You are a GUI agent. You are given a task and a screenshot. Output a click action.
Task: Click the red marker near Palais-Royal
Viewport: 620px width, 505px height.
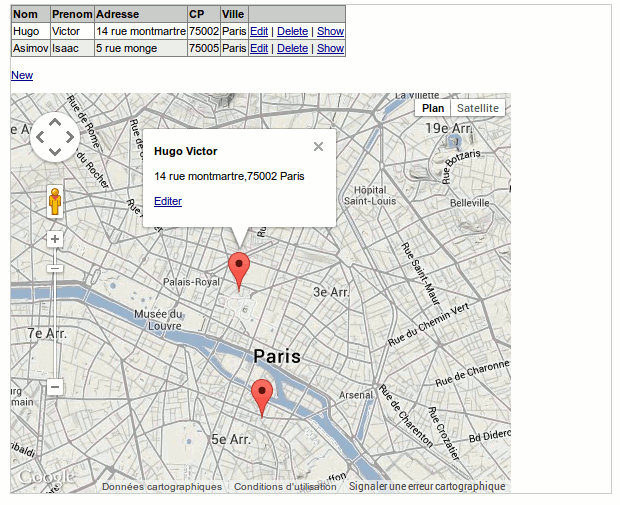238,268
